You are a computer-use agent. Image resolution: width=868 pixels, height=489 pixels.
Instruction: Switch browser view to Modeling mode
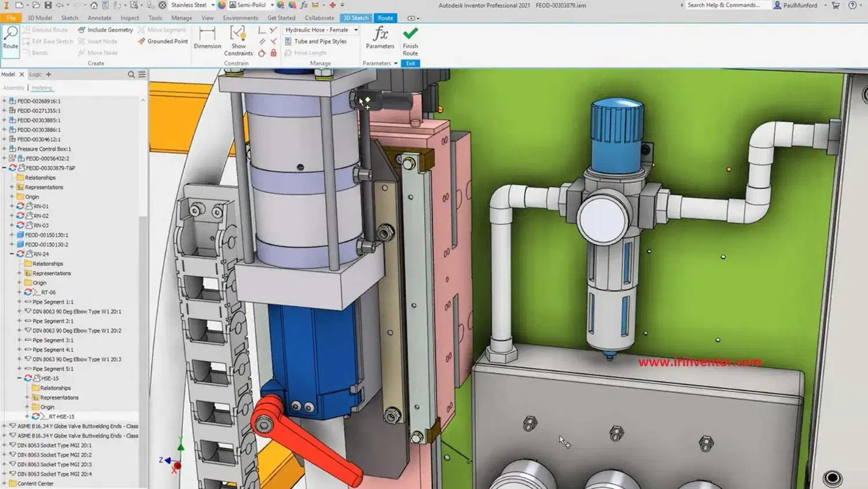click(x=42, y=88)
